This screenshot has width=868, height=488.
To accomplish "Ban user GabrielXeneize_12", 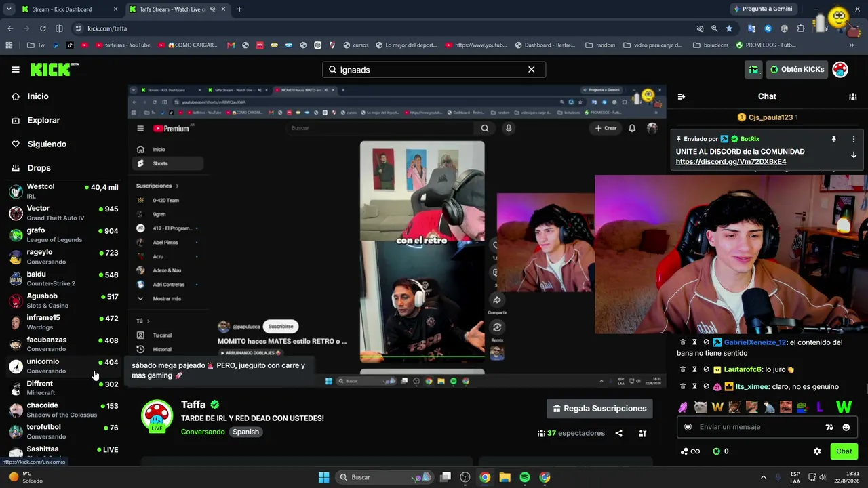I will 706,342.
